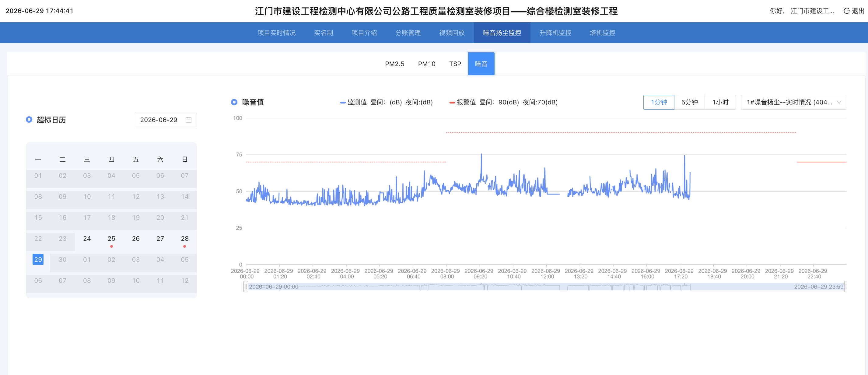Click the logout icon beside 退出
Viewport: 868px width, 375px height.
tap(846, 11)
